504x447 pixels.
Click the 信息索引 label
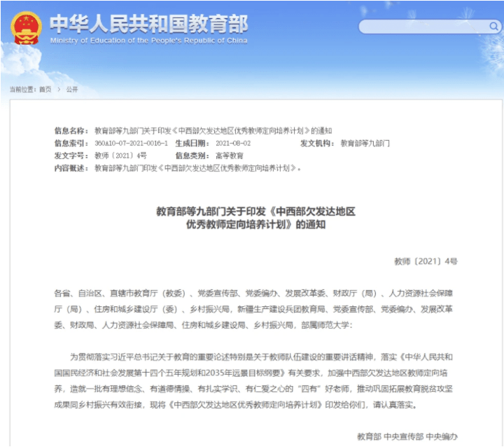(x=71, y=144)
